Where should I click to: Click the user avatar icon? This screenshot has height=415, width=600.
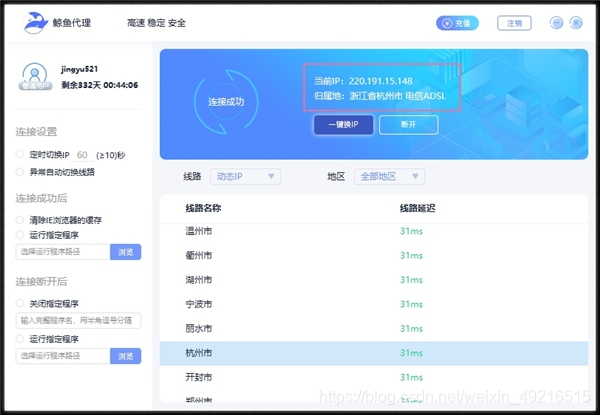[x=35, y=76]
